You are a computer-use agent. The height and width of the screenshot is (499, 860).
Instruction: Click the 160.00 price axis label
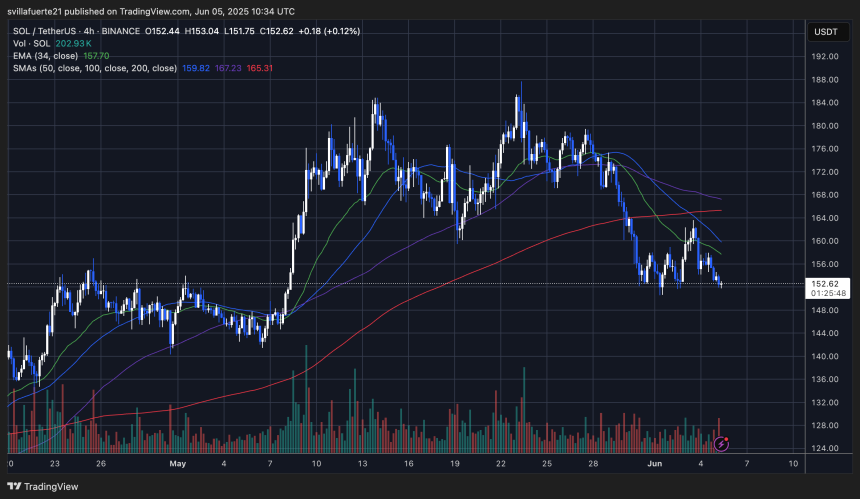(x=825, y=240)
